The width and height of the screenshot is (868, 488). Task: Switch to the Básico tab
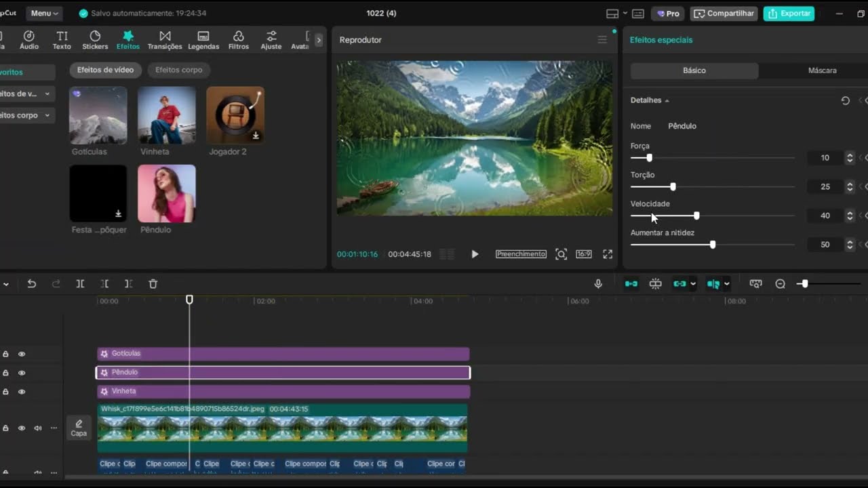(x=694, y=70)
